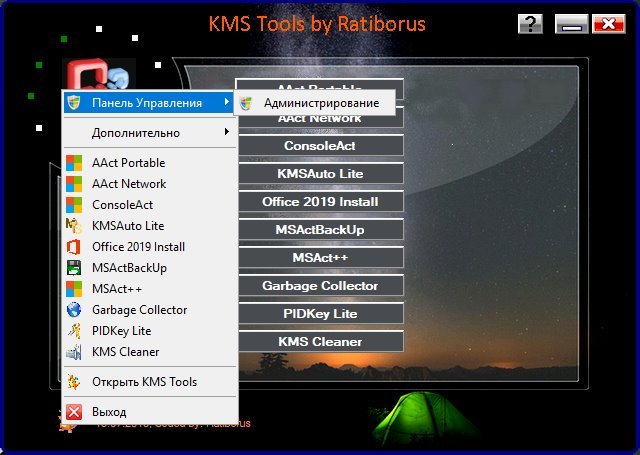Select Панель Управления in the context menu
The width and height of the screenshot is (640, 455).
click(149, 102)
